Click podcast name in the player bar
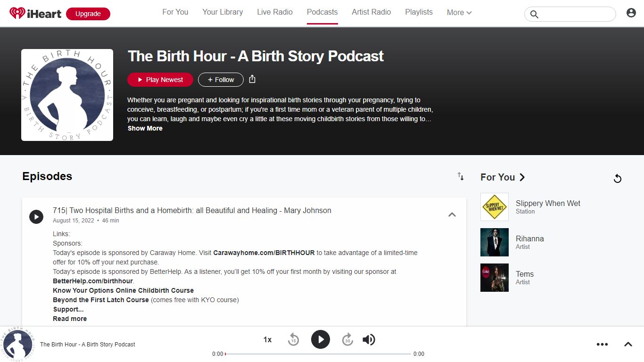644x362 pixels. (88, 345)
